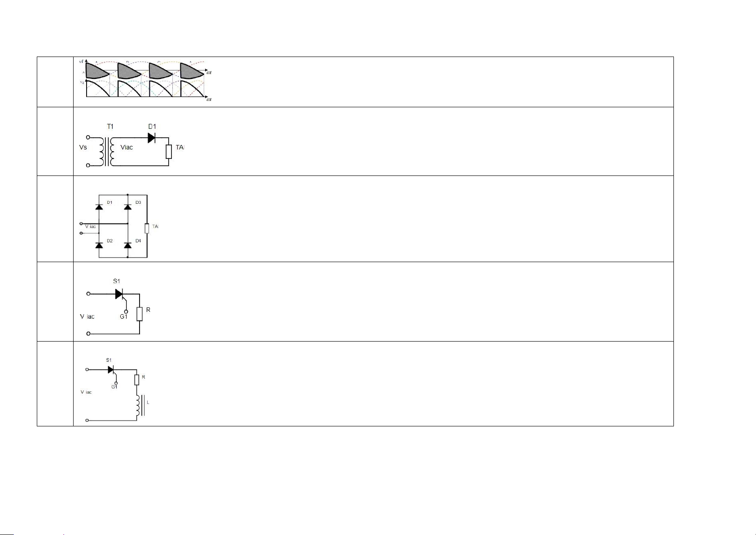Select resistor R in the thyristor-only circuit
Viewport: 756px width, 535px height.
(x=140, y=314)
